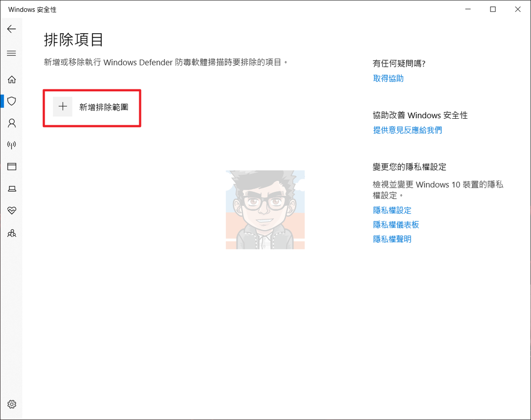Open the Home page via sidebar house icon
The width and height of the screenshot is (531, 420).
11,79
